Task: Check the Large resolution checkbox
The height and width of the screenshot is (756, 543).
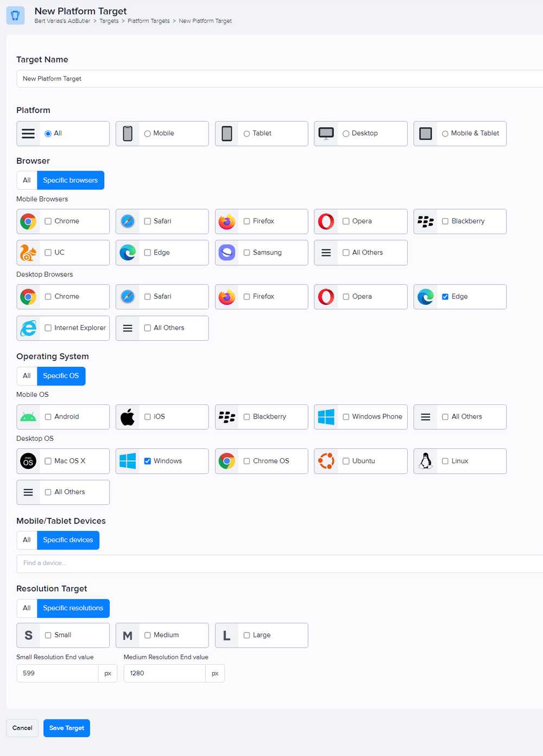Action: [x=247, y=635]
